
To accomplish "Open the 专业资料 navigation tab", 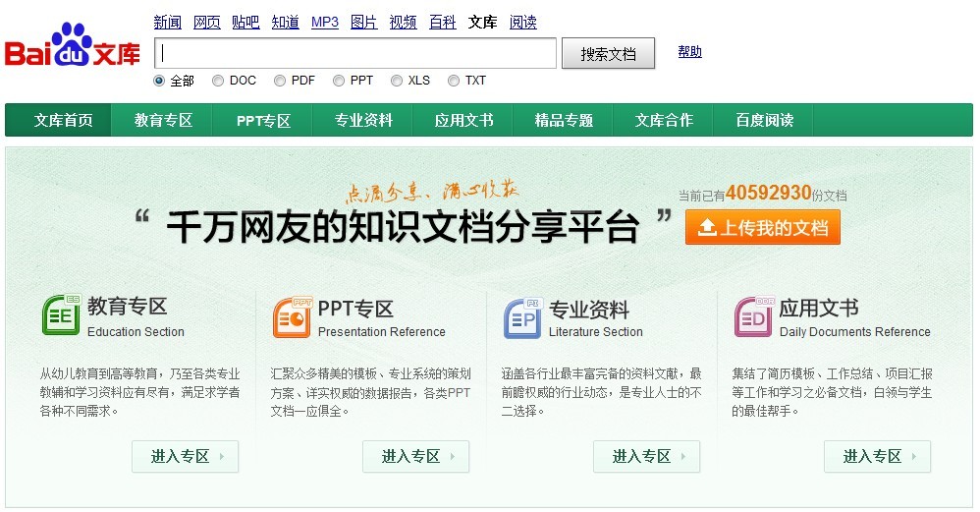I will pos(363,120).
